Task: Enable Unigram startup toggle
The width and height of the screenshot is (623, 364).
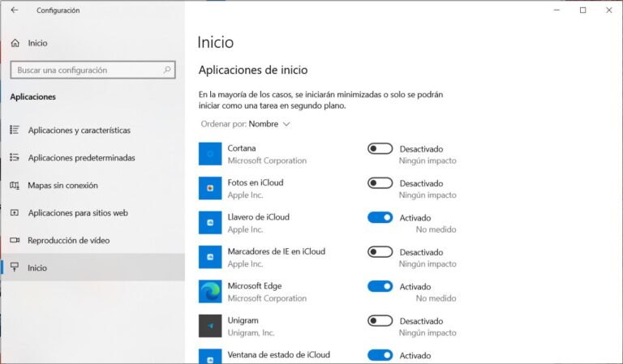Action: pos(380,321)
